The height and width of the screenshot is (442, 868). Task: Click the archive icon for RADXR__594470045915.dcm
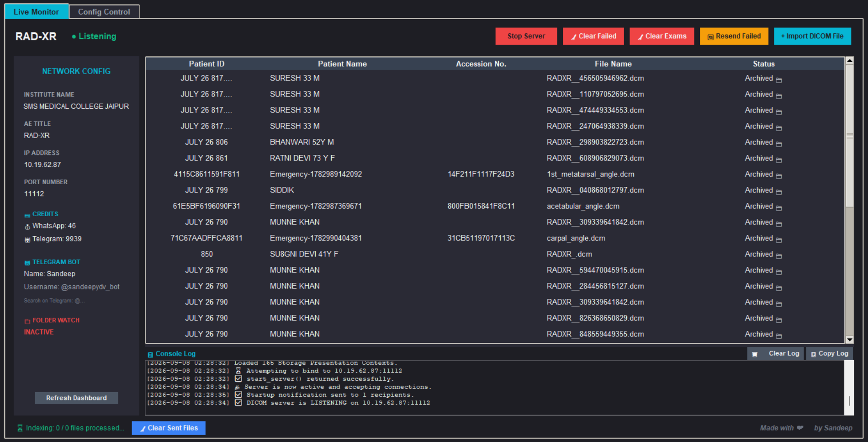tap(779, 272)
